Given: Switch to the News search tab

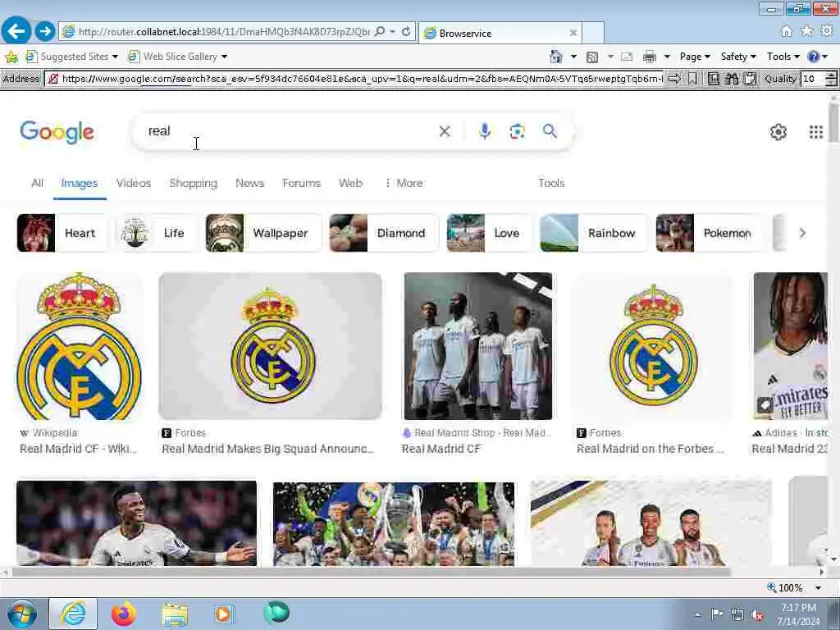Looking at the screenshot, I should point(249,183).
